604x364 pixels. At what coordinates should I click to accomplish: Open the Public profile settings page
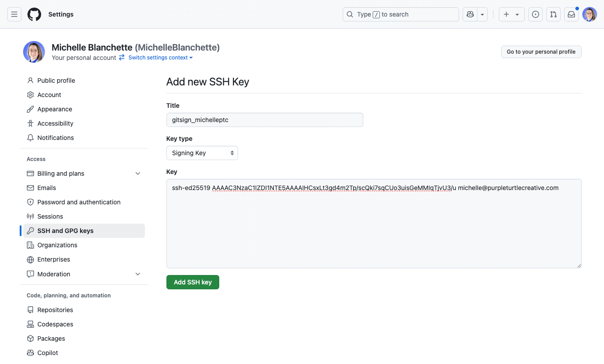56,80
